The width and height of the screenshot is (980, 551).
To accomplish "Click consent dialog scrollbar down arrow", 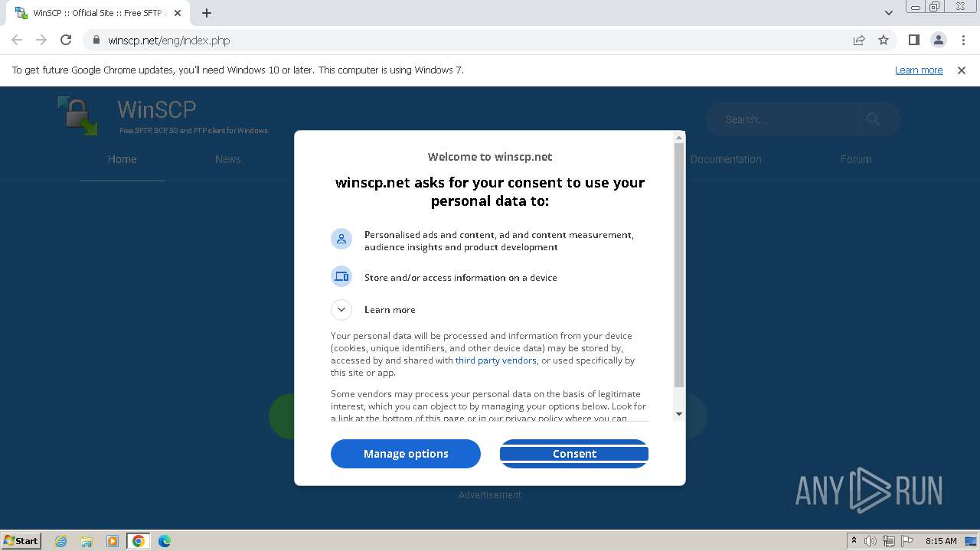I will [679, 414].
